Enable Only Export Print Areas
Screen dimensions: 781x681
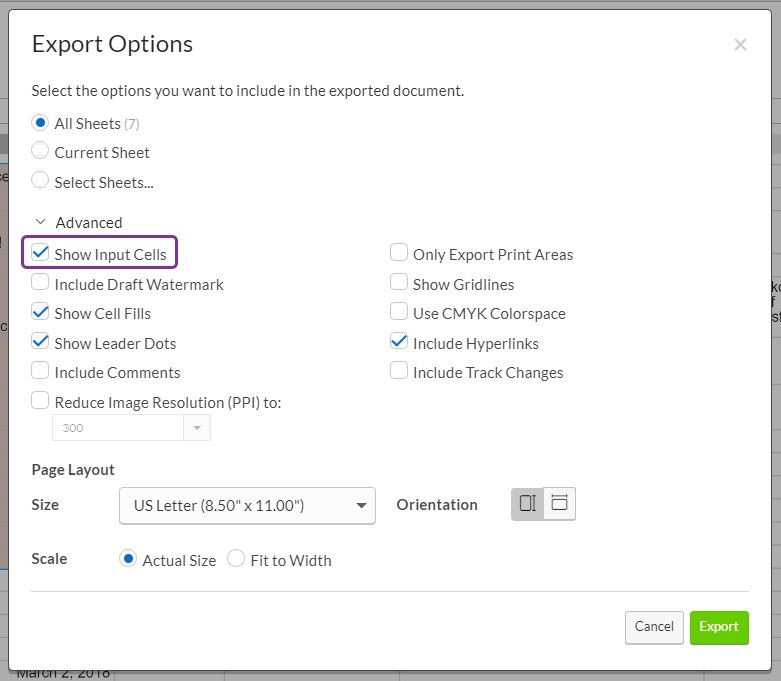(399, 254)
